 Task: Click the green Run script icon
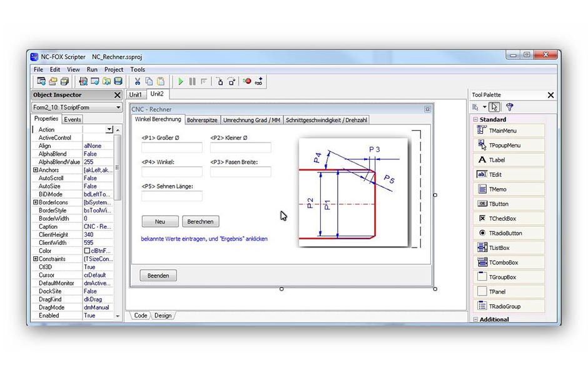click(x=181, y=81)
